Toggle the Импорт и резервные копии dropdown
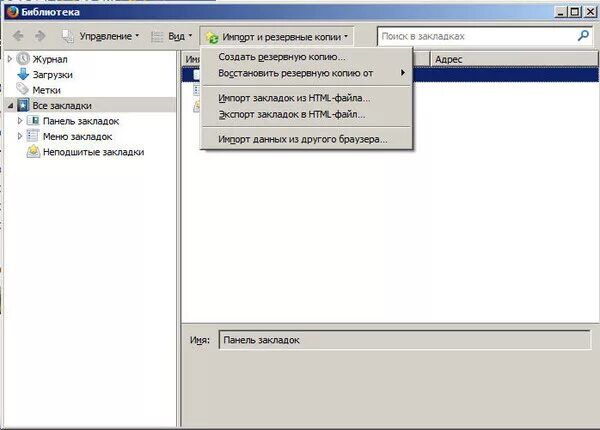 tap(277, 37)
